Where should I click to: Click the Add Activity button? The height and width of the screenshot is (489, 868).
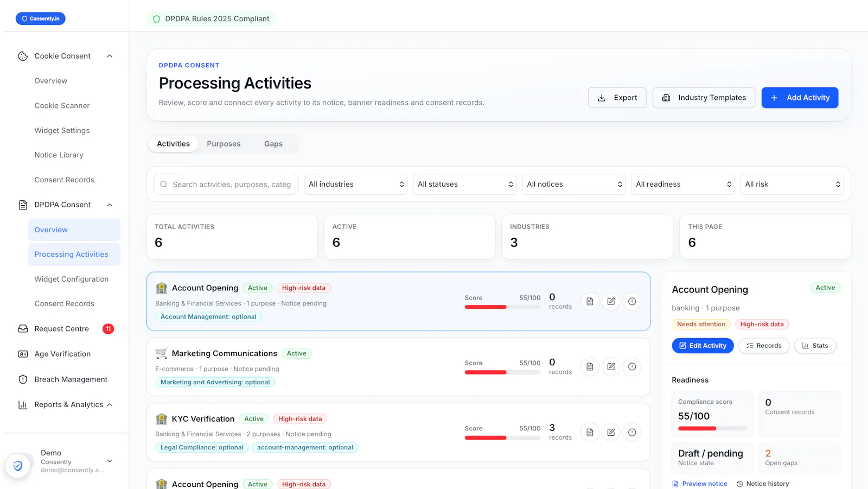click(x=800, y=98)
